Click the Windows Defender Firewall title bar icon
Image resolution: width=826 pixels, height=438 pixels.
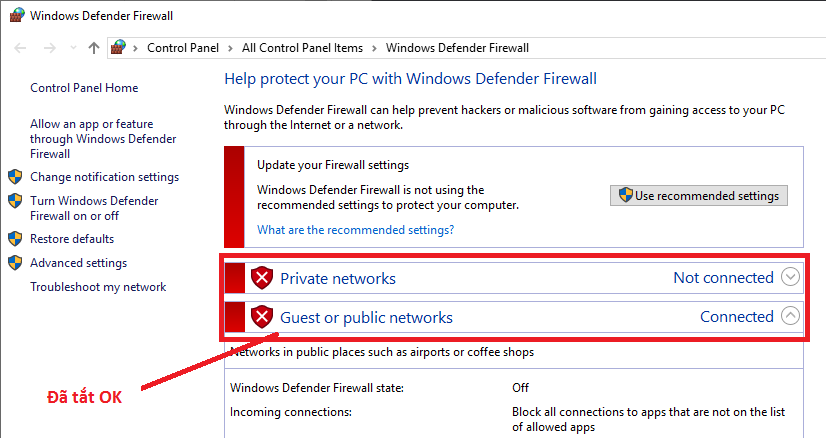pyautogui.click(x=17, y=15)
